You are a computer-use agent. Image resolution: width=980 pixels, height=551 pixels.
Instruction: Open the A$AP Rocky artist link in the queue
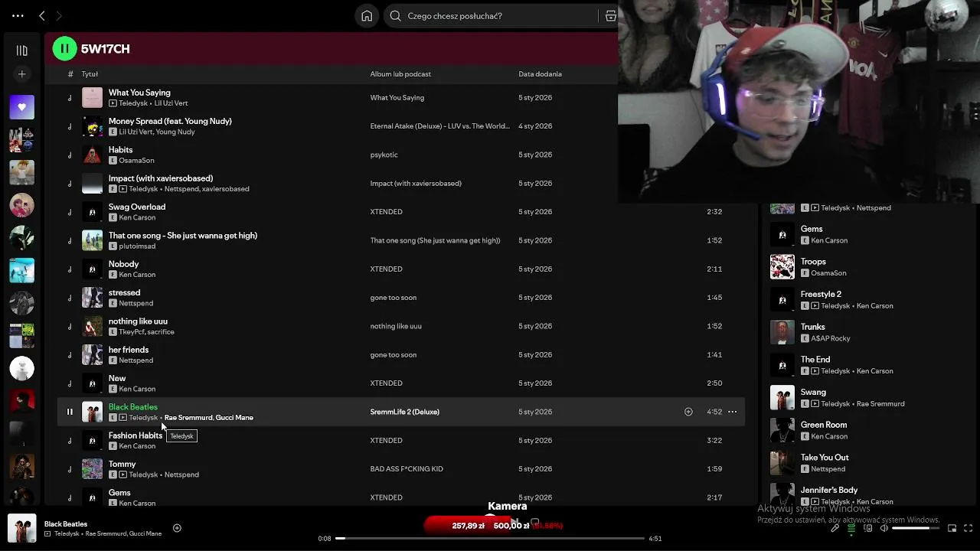tap(830, 338)
